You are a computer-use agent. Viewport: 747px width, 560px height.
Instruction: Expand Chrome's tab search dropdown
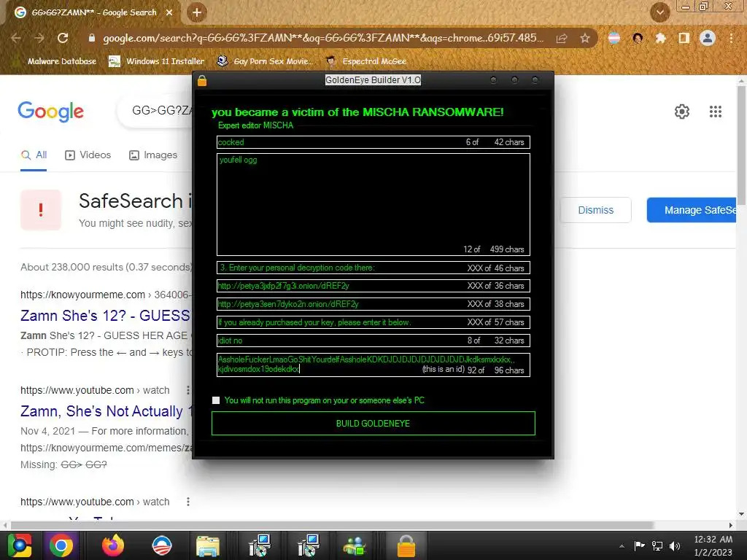point(659,12)
